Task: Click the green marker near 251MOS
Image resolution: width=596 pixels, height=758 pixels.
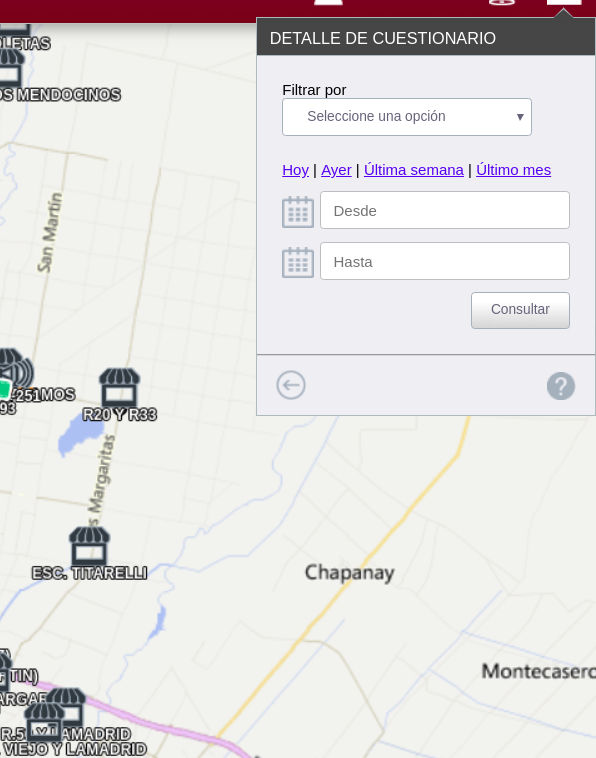Action: pos(4,389)
